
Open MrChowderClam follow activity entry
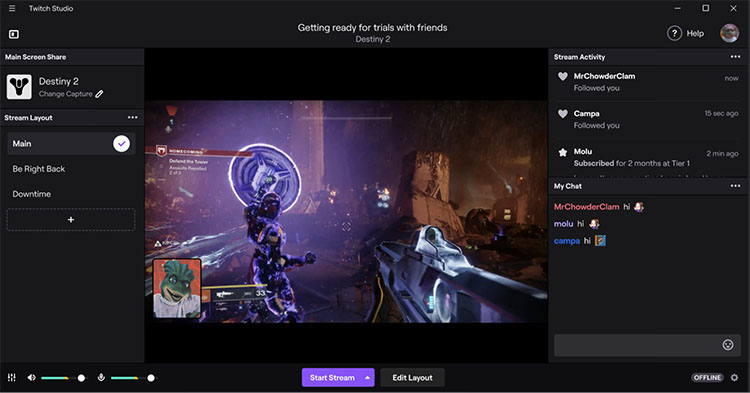[x=647, y=82]
